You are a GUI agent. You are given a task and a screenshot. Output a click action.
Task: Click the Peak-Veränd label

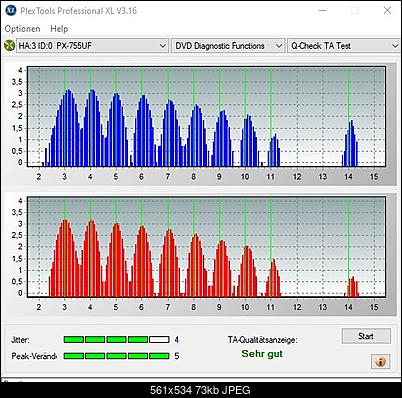pos(34,356)
